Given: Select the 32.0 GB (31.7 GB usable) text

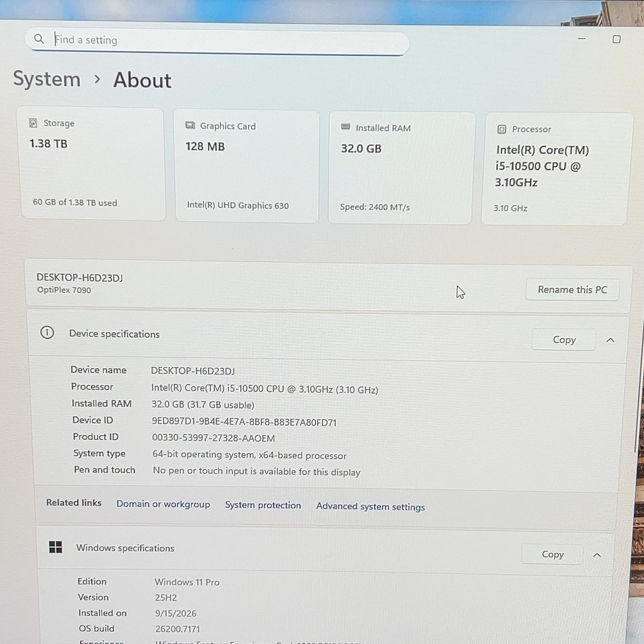Looking at the screenshot, I should [x=203, y=405].
